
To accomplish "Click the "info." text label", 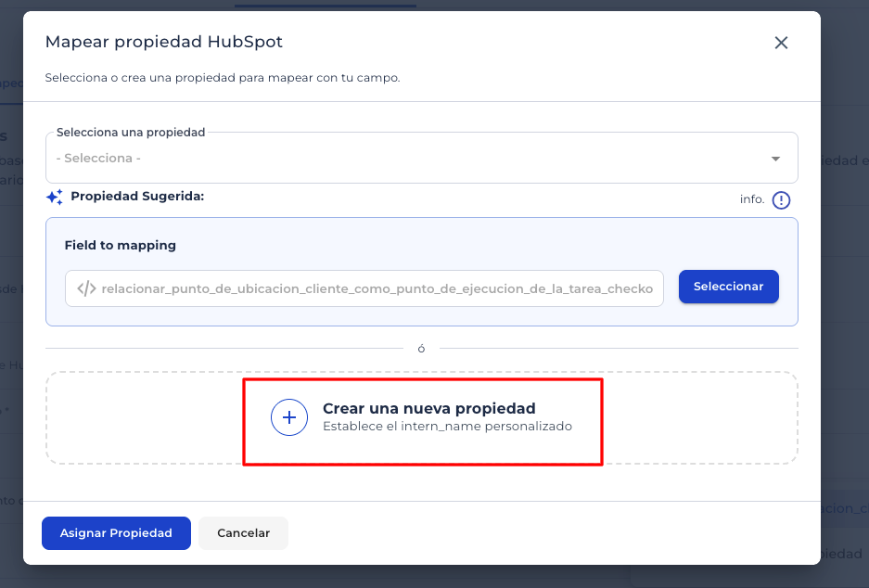I will (x=752, y=199).
